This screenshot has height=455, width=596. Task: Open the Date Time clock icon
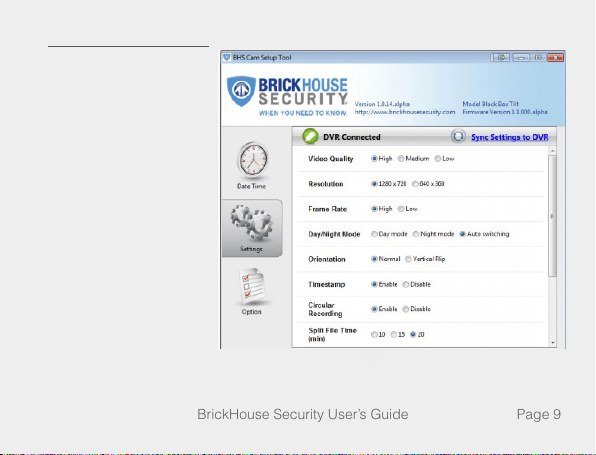coord(252,160)
